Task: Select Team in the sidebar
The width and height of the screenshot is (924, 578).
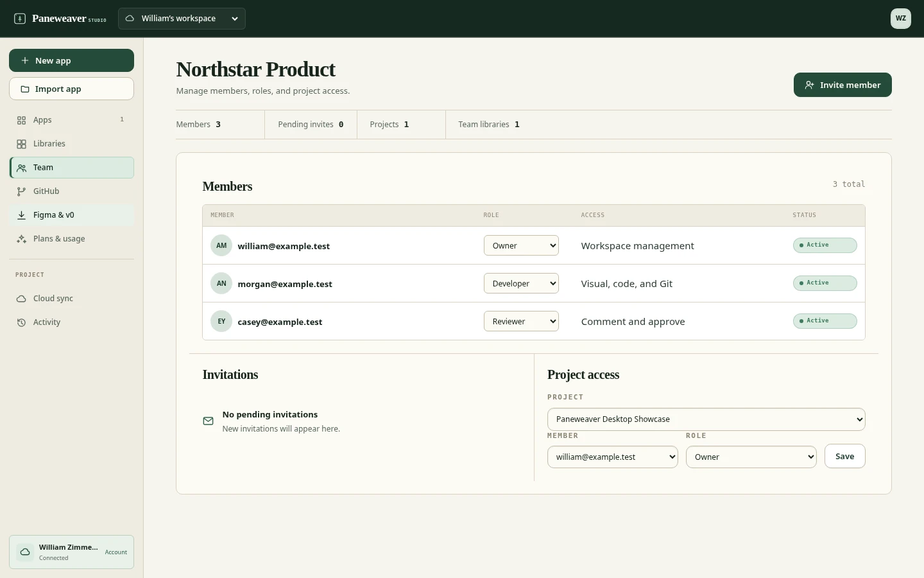Action: [71, 168]
